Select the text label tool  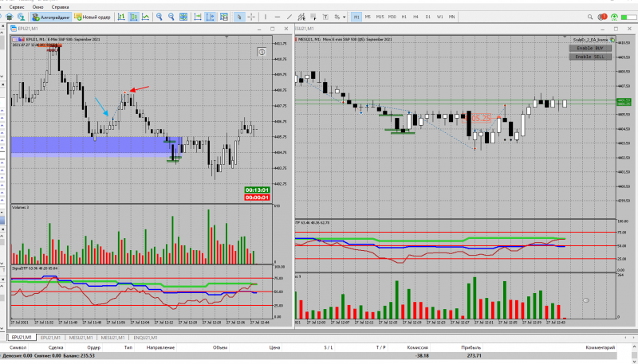325,17
